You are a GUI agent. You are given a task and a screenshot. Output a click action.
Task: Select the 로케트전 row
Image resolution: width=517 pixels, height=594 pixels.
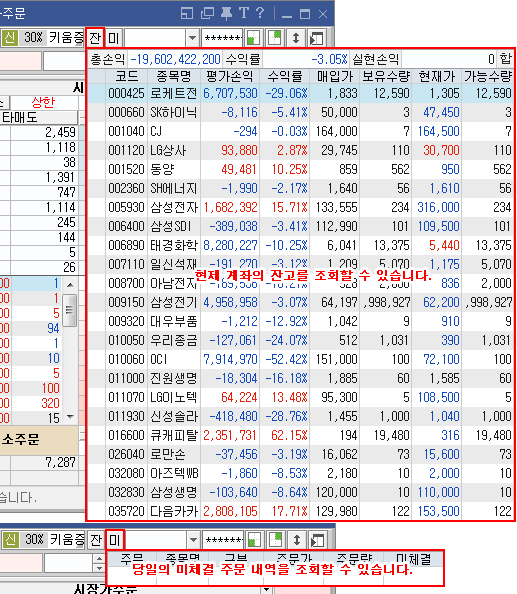(x=301, y=93)
